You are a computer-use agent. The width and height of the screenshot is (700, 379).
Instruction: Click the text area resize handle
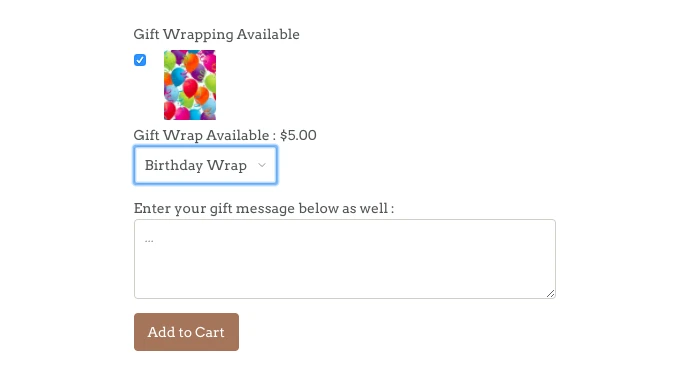550,293
